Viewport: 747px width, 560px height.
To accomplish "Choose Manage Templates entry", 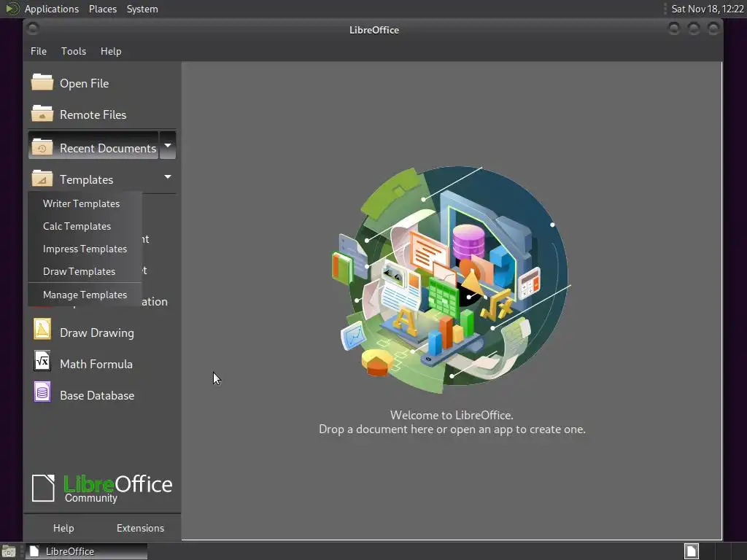I will [x=85, y=295].
